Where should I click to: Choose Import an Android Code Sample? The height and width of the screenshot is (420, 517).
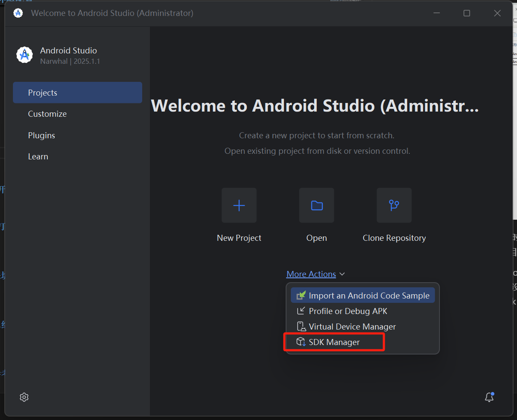363,296
